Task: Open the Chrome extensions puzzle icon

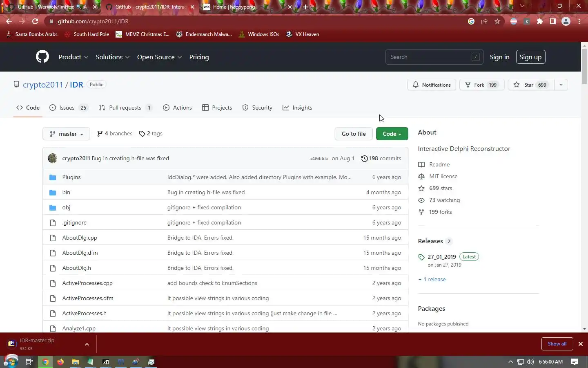Action: 540,21
